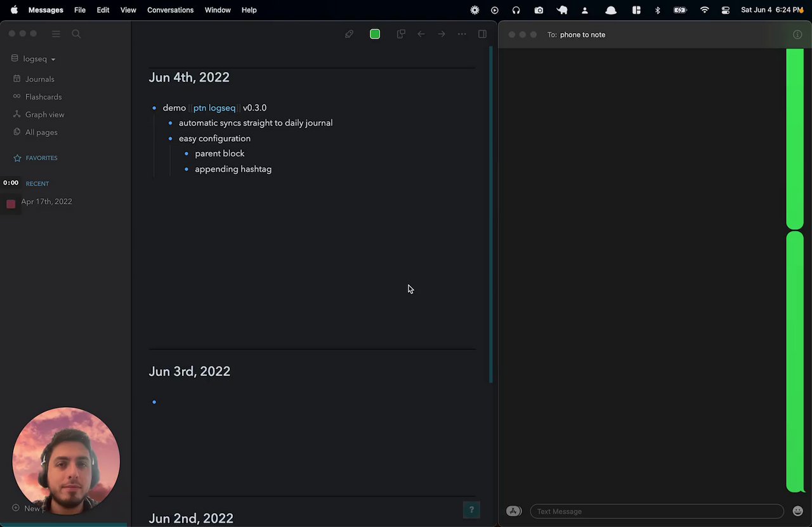Open search in Logseq
Viewport: 812px width, 527px height.
[76, 34]
